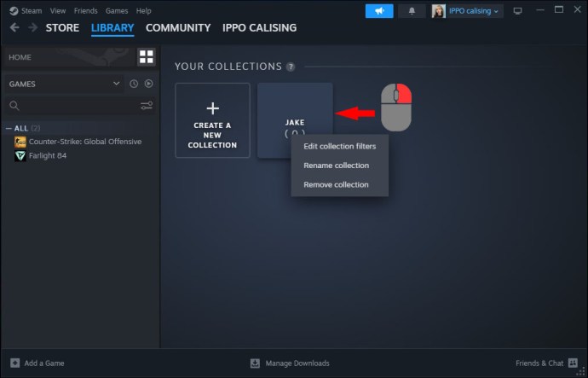
Task: Click Create a New Collection tile
Action: coord(213,120)
